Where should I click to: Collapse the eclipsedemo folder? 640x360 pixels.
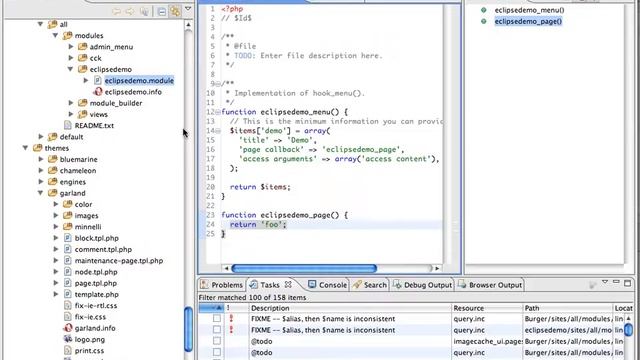[x=70, y=69]
